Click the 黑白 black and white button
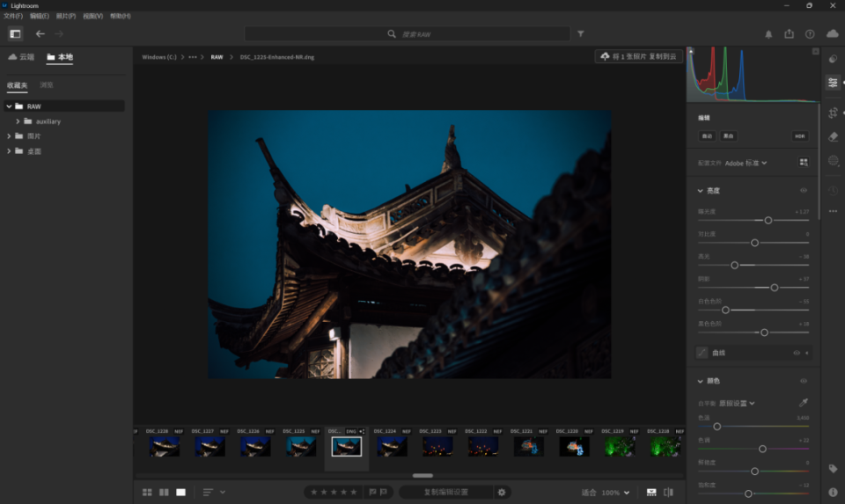Screen dimensions: 845x504 (x=728, y=135)
